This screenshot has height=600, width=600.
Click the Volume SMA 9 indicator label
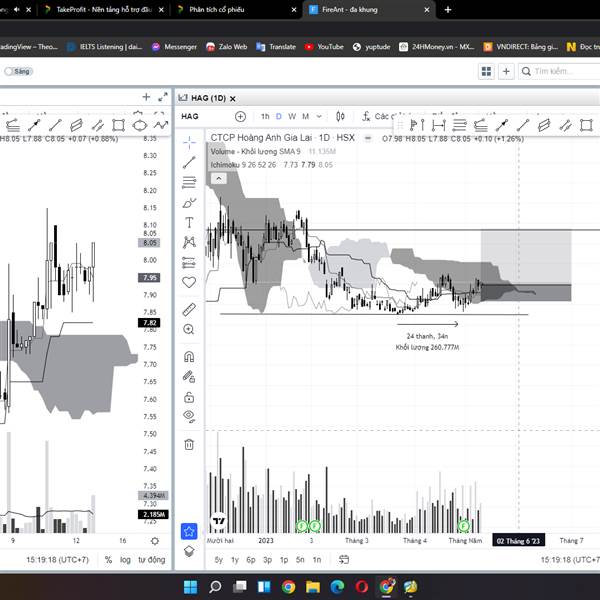click(255, 152)
